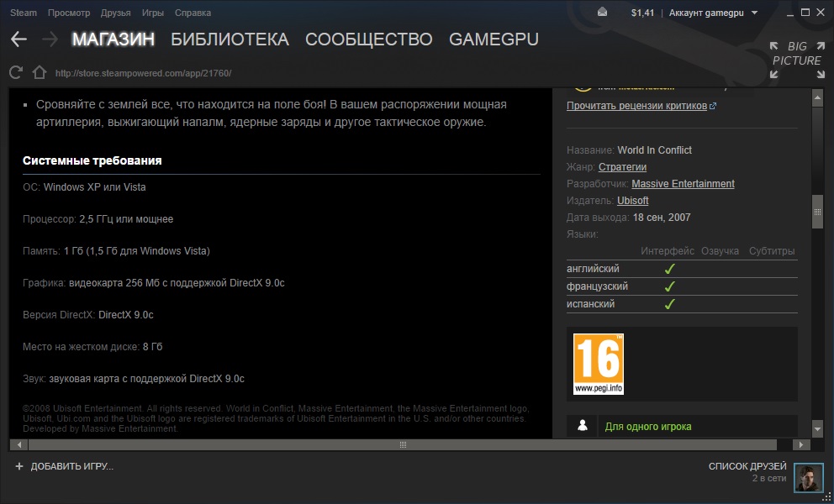Open the friends avatar thumbnail
Screen dimensions: 834x504
809,477
